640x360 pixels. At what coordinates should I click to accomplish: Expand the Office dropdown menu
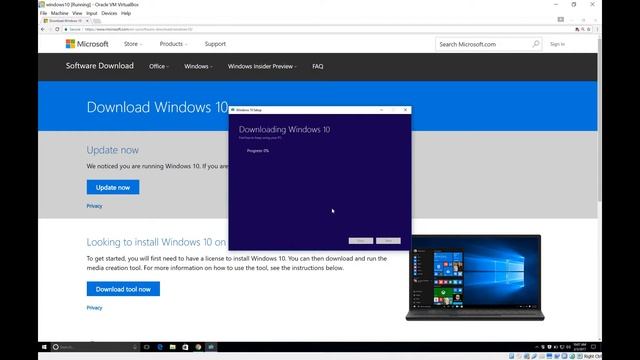click(159, 66)
